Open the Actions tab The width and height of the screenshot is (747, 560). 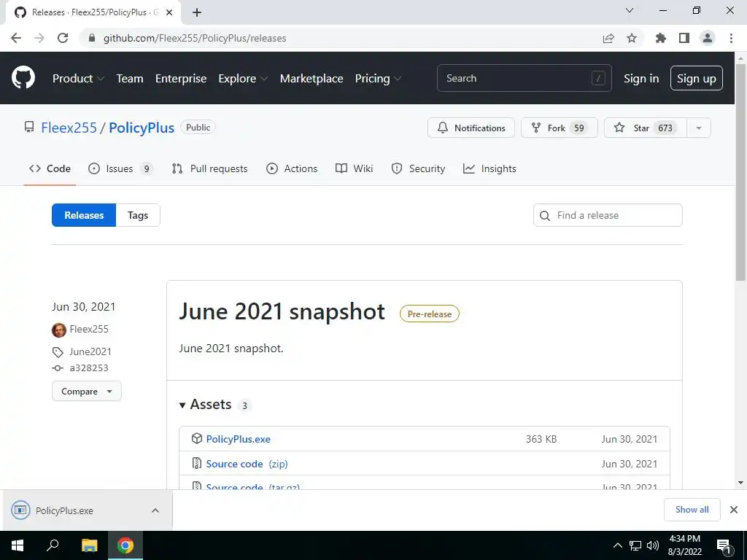tap(292, 168)
